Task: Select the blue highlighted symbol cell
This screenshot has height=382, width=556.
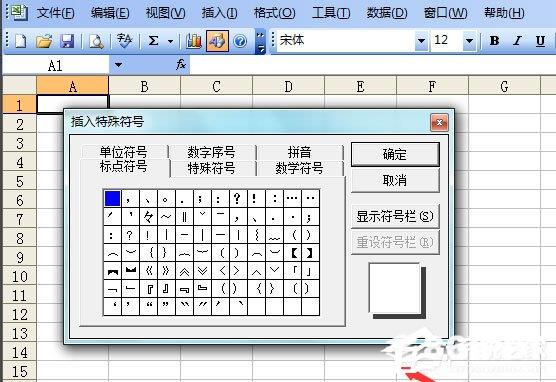Action: click(112, 198)
